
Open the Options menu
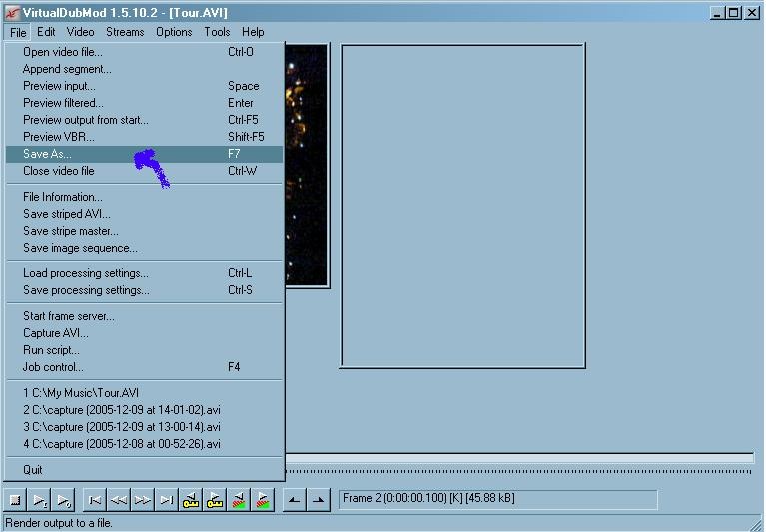coord(174,32)
